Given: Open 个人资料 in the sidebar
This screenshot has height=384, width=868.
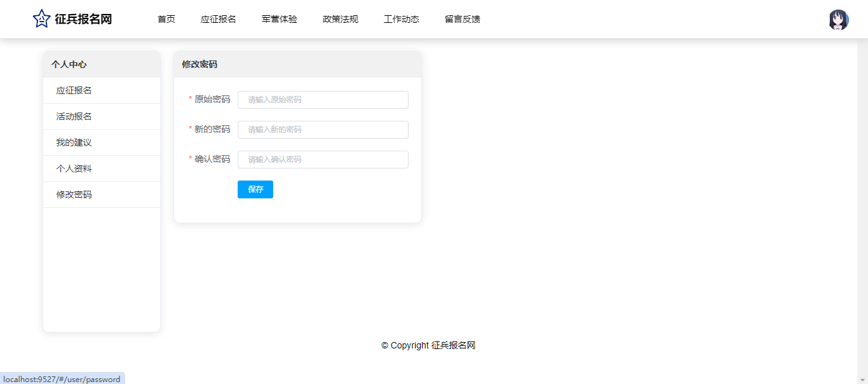Looking at the screenshot, I should 102,168.
